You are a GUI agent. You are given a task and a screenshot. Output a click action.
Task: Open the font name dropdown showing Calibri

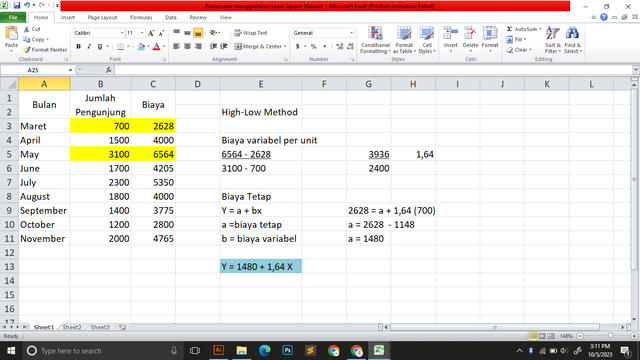(x=122, y=33)
